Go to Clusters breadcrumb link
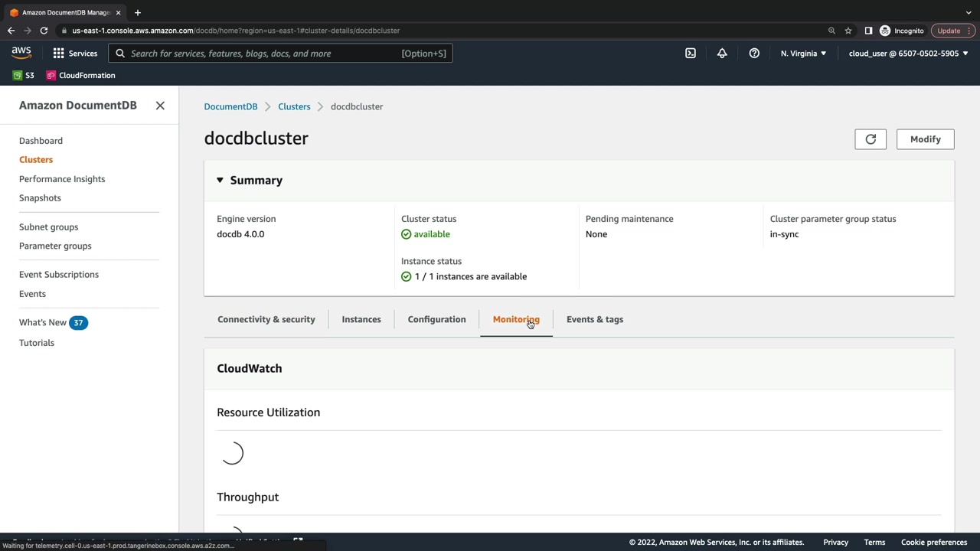The image size is (980, 551). pyautogui.click(x=294, y=106)
